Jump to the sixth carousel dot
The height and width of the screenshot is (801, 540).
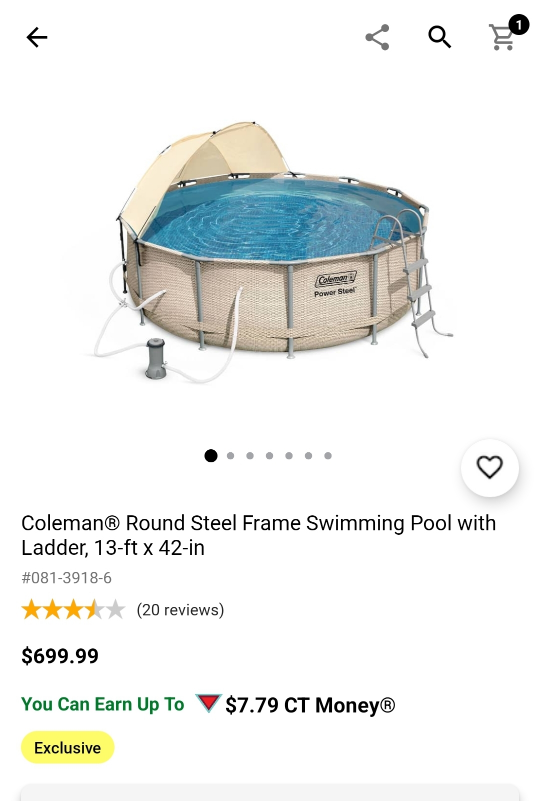[x=308, y=456]
